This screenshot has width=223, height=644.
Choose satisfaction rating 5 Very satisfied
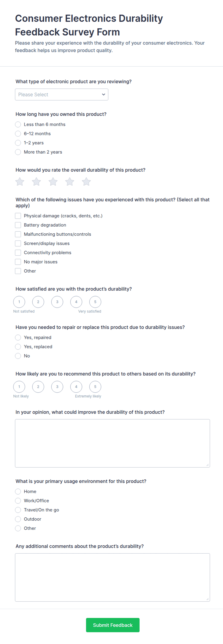95,302
